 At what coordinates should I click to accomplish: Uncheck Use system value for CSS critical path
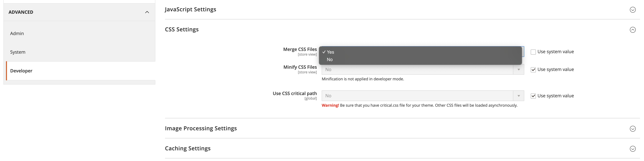[533, 96]
